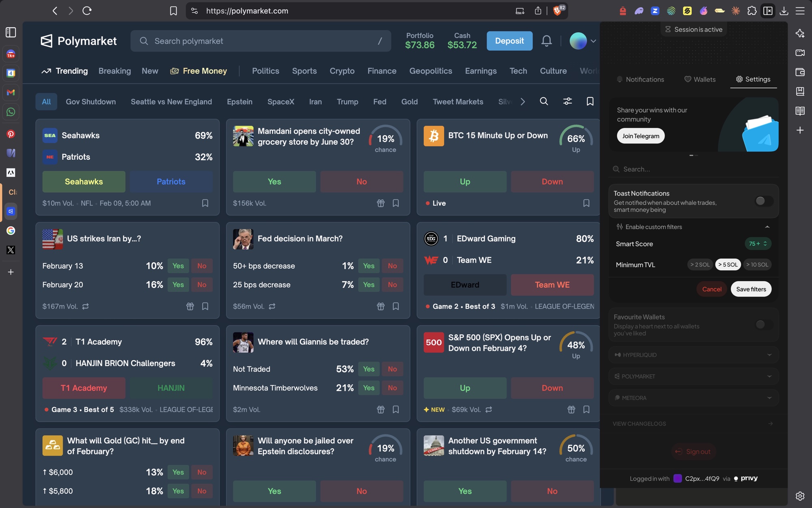Viewport: 812px width, 508px height.
Task: Click gift icon on Mamdani grocery store card
Action: (380, 203)
